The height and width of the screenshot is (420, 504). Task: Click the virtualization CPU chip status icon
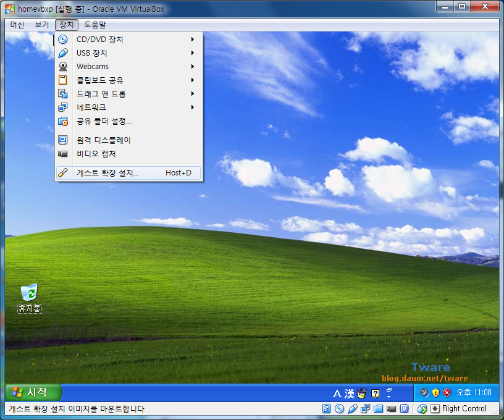tap(404, 409)
